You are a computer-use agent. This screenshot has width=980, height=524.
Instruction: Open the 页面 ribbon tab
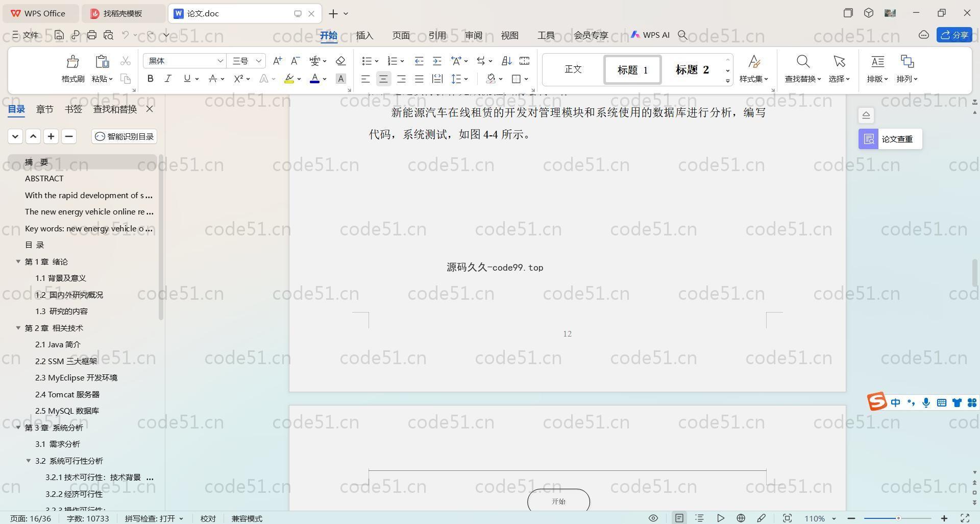401,35
